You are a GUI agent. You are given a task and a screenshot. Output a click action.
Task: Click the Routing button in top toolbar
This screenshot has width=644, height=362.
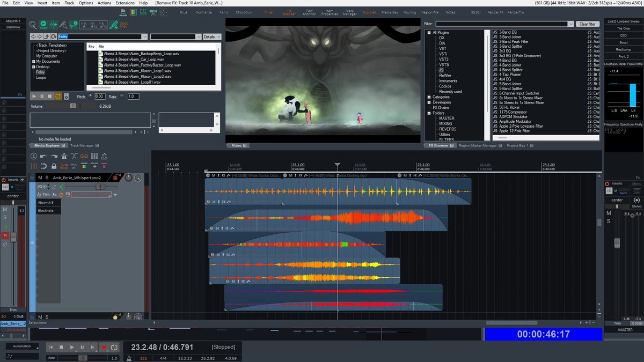tap(410, 12)
